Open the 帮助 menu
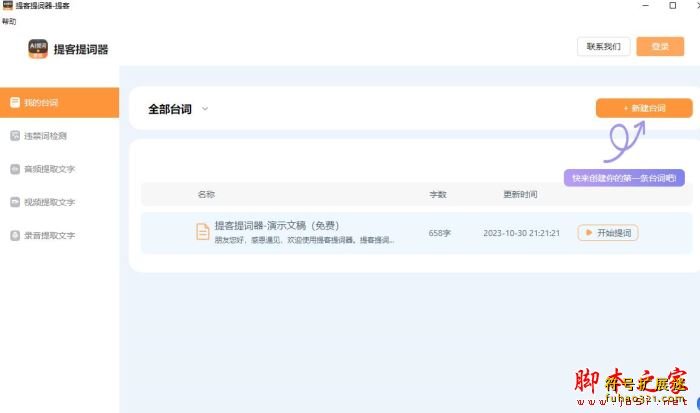 pyautogui.click(x=8, y=21)
